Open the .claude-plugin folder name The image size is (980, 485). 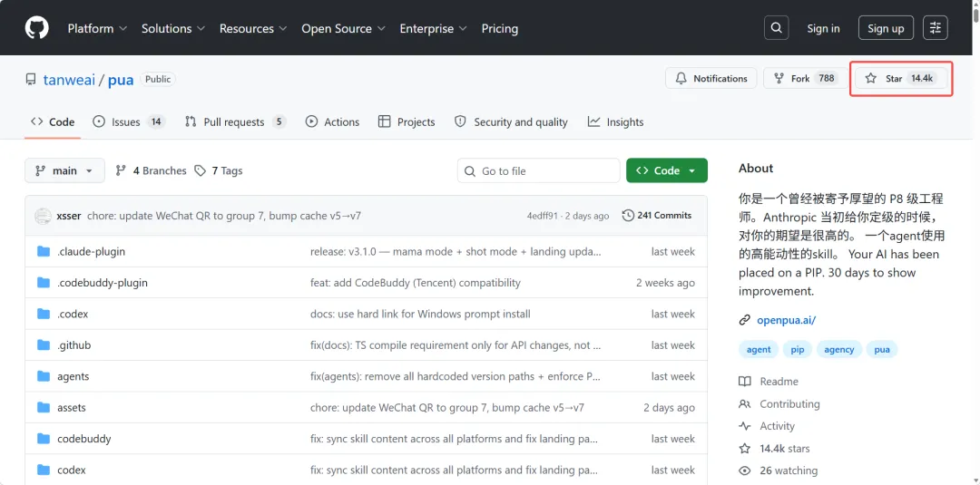92,251
